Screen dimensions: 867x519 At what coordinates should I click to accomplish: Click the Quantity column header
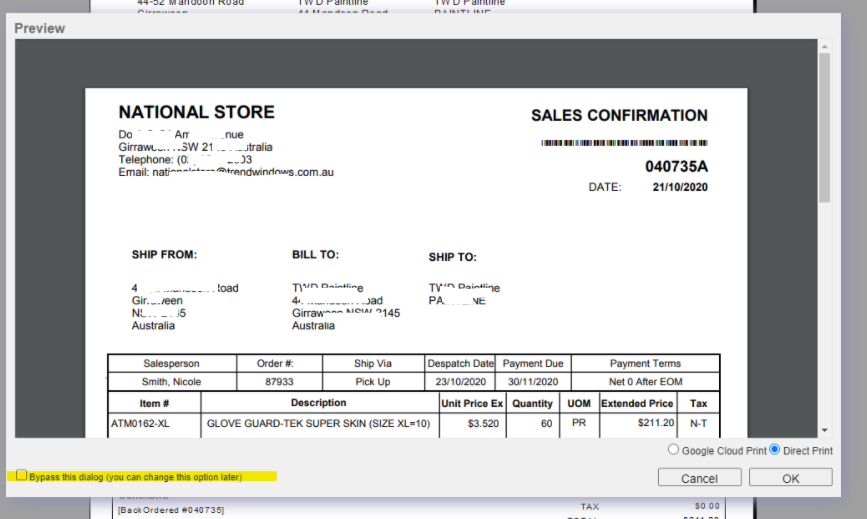532,403
